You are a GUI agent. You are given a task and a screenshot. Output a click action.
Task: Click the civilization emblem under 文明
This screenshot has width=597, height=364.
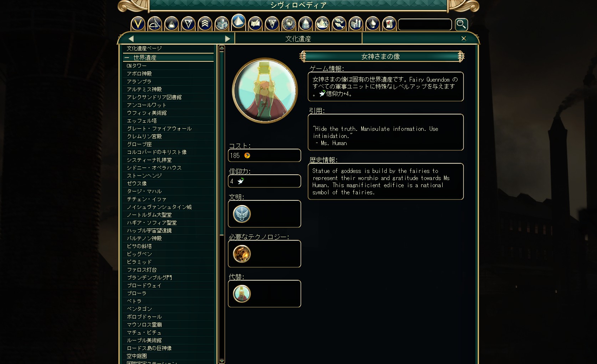[242, 214]
